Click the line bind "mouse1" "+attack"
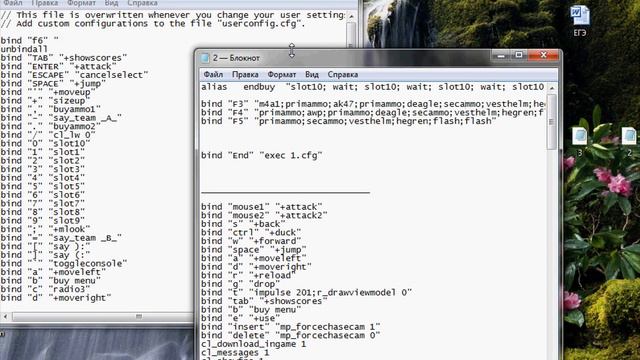This screenshot has height=360, width=640. tap(262, 207)
